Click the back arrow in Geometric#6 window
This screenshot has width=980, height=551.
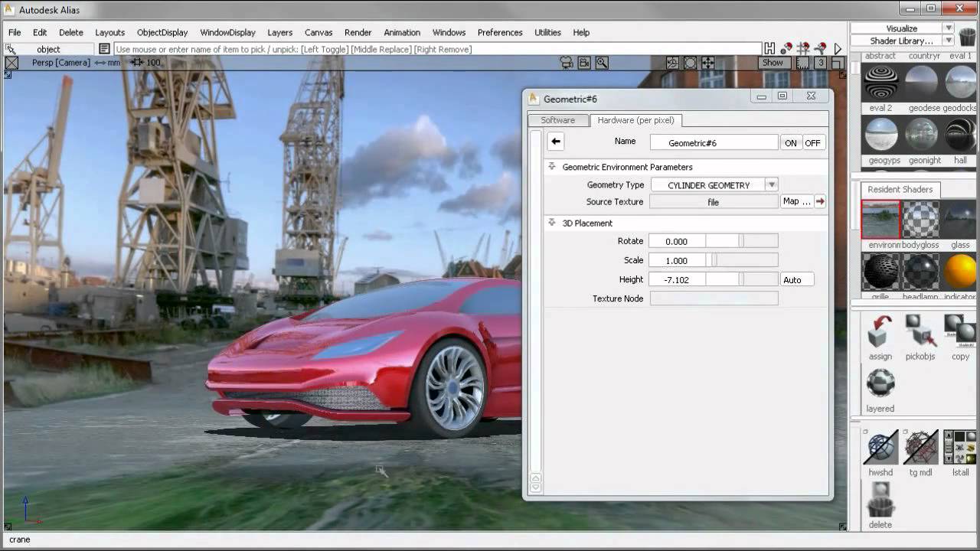(556, 142)
